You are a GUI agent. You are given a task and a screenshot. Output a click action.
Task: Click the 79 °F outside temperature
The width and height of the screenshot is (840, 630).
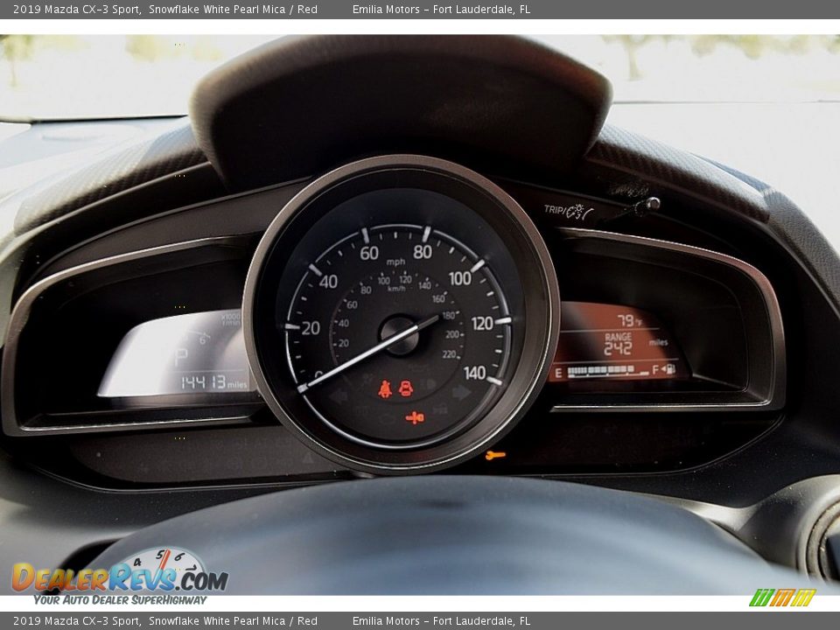629,321
